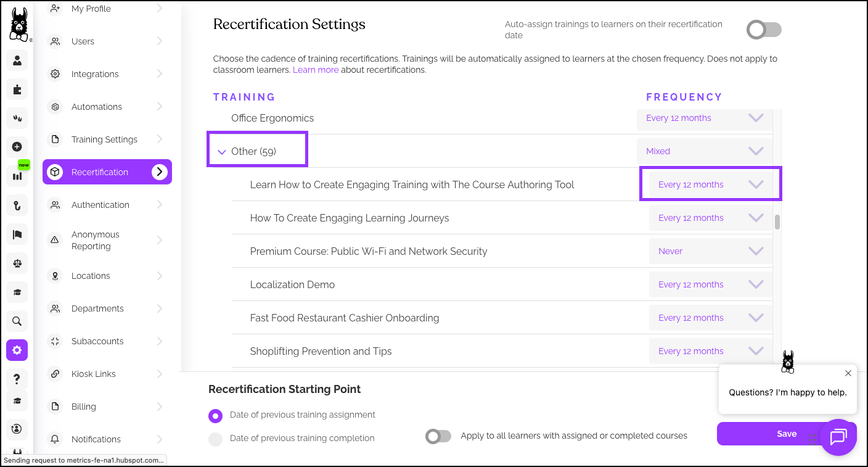Enable auto-assign trainings on recertification date toggle
The image size is (868, 467).
pyautogui.click(x=764, y=30)
